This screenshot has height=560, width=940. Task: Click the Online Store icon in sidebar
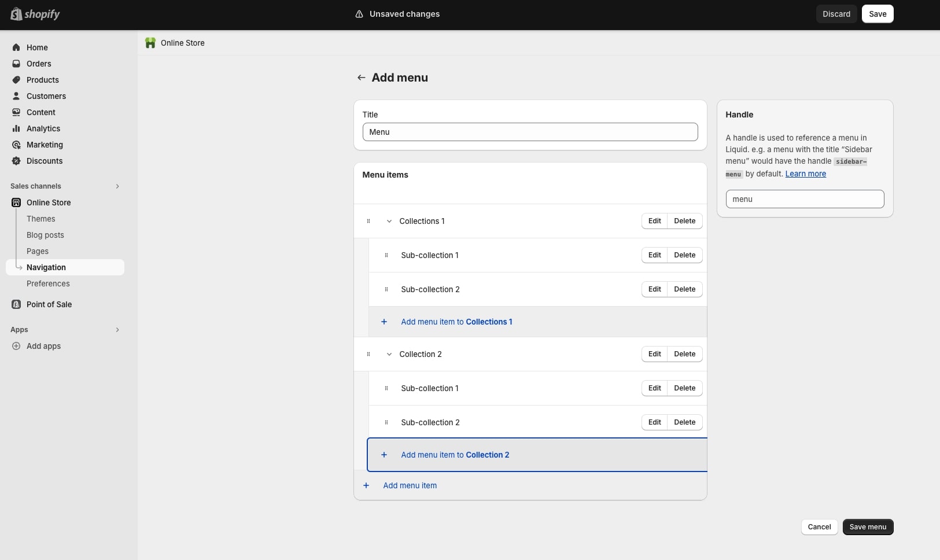[16, 202]
